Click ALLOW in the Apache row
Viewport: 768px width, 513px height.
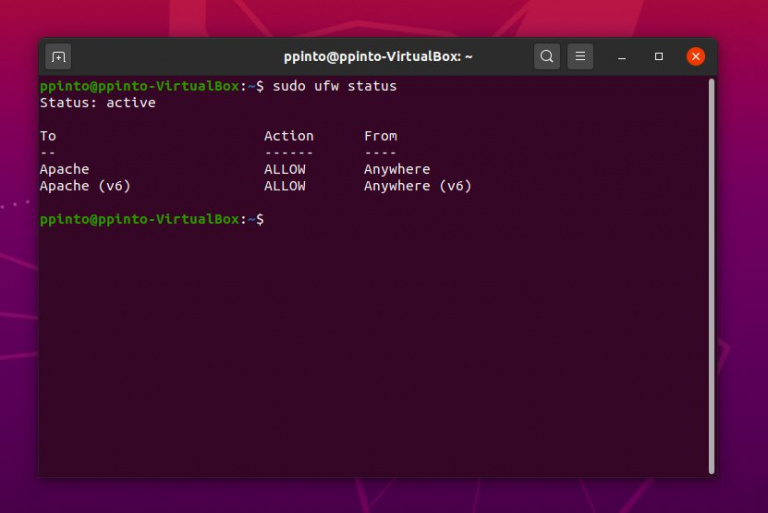[284, 169]
